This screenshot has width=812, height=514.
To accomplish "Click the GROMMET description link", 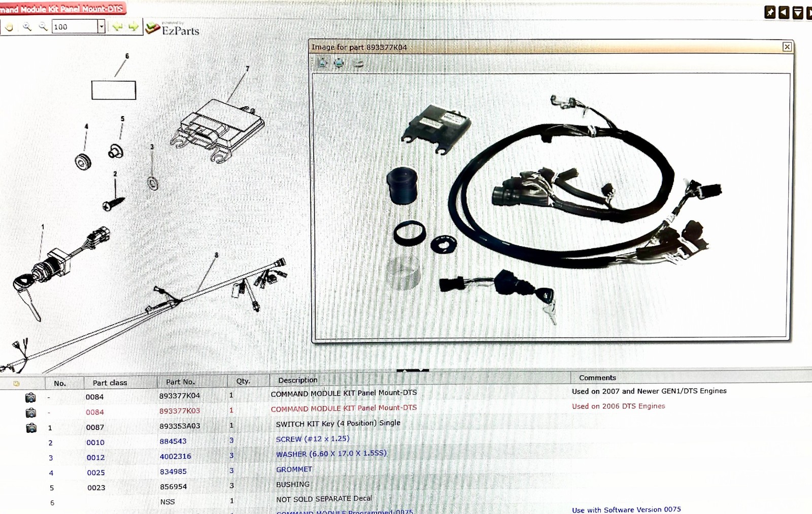I will [x=294, y=469].
